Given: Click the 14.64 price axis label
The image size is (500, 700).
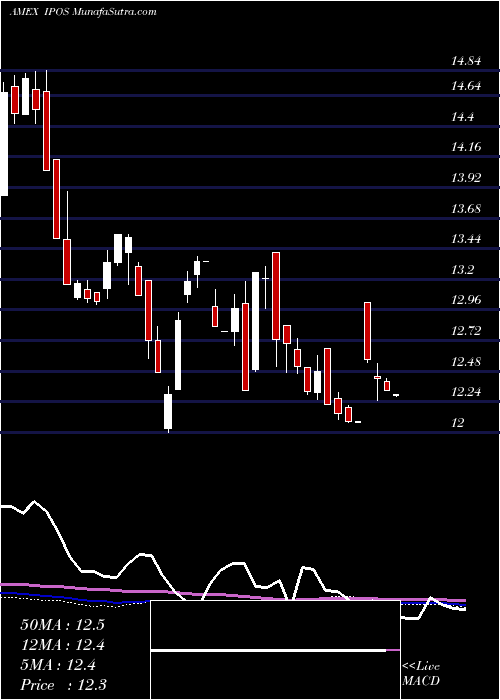Looking at the screenshot, I should 466,86.
